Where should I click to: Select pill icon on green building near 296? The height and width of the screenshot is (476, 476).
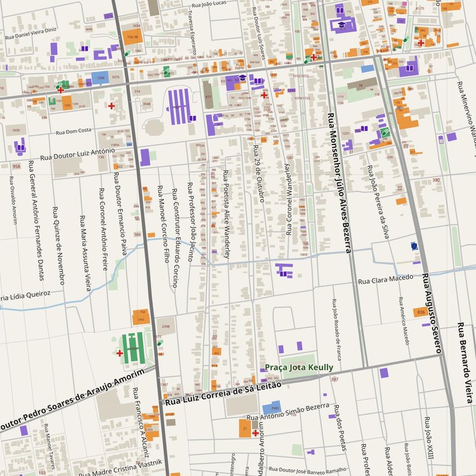point(385,132)
